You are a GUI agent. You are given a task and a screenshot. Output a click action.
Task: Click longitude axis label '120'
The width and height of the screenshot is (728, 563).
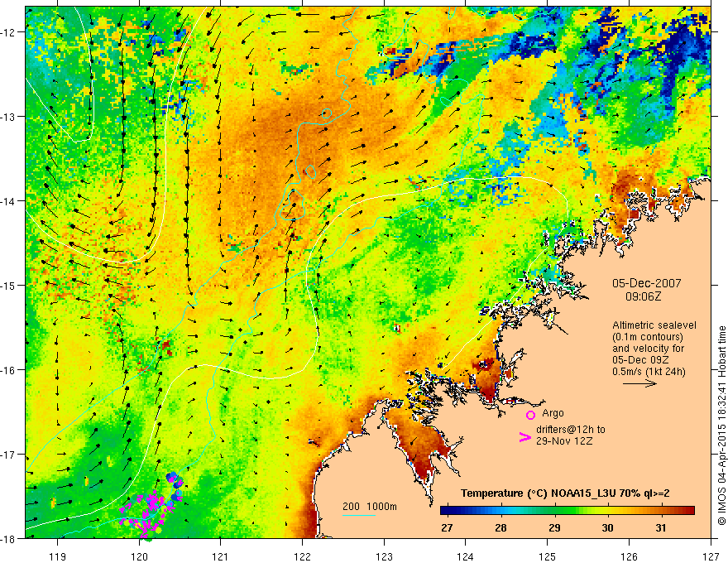pos(139,556)
